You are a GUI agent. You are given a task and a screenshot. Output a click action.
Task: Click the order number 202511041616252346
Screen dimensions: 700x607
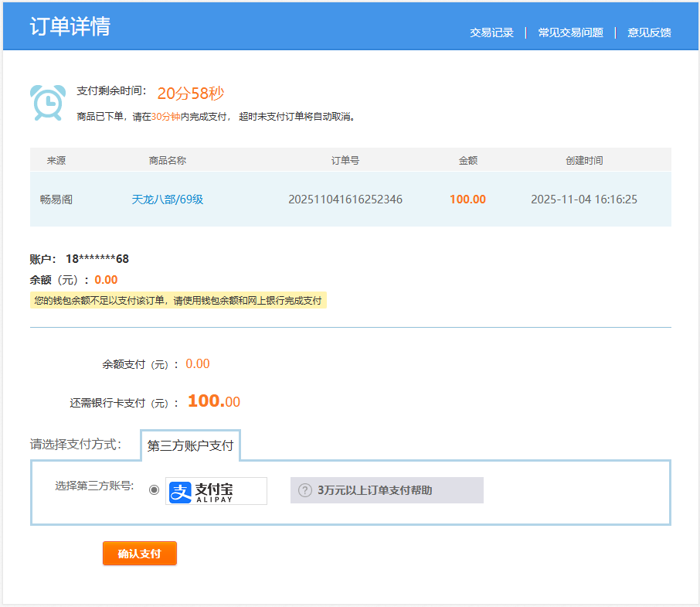pos(345,199)
